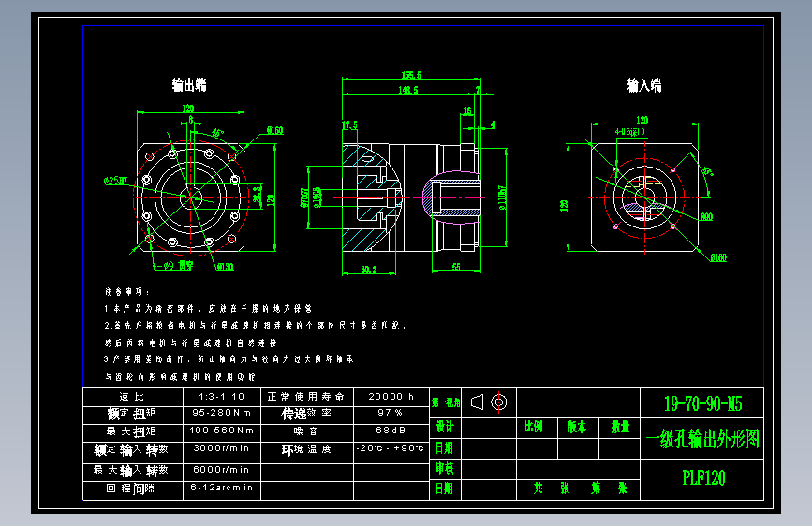Click the 审核 title block field
This screenshot has height=526, width=812.
[x=445, y=469]
